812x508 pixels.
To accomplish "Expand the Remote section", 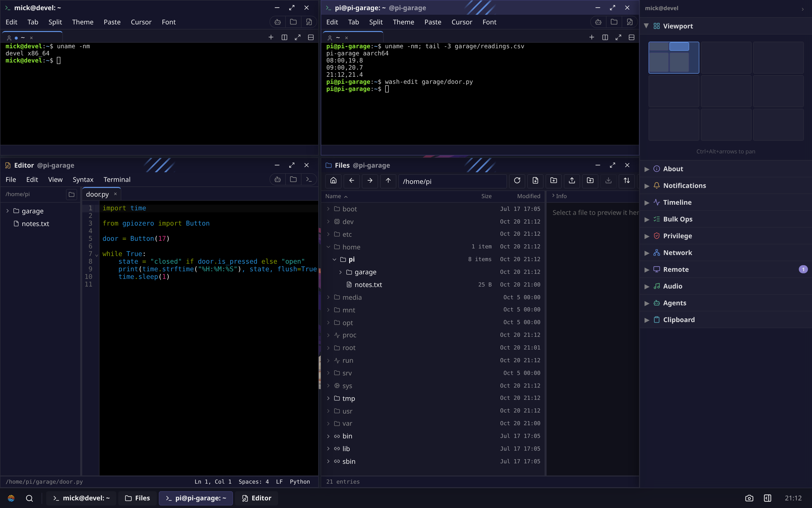I will pyautogui.click(x=725, y=269).
